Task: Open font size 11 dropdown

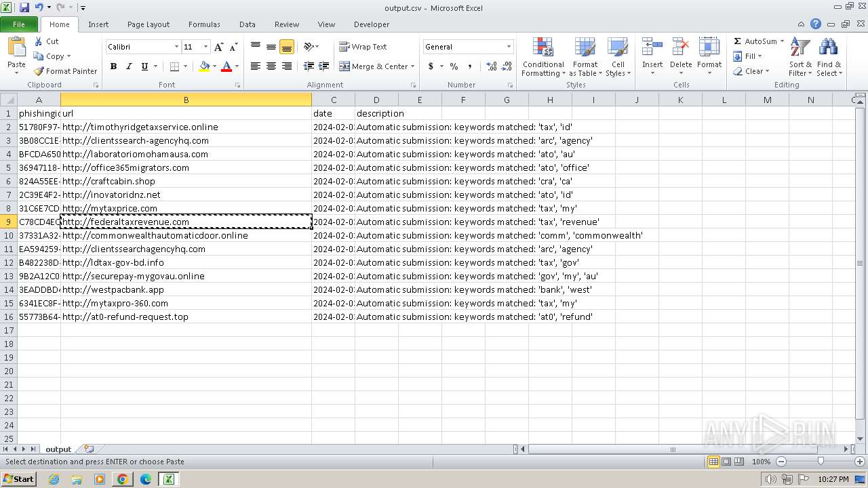Action: [205, 47]
